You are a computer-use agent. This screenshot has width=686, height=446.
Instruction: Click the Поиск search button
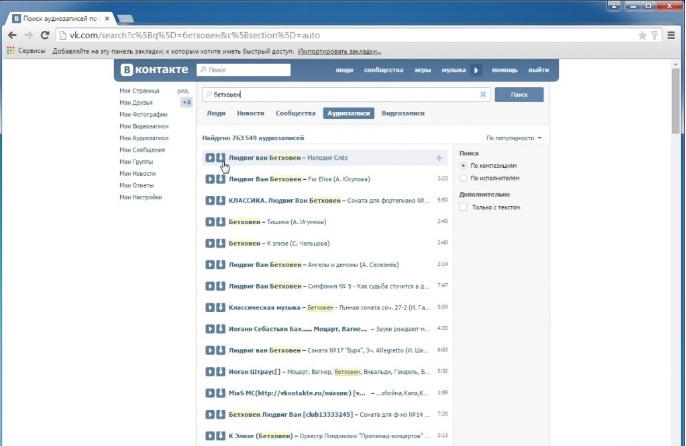[518, 94]
